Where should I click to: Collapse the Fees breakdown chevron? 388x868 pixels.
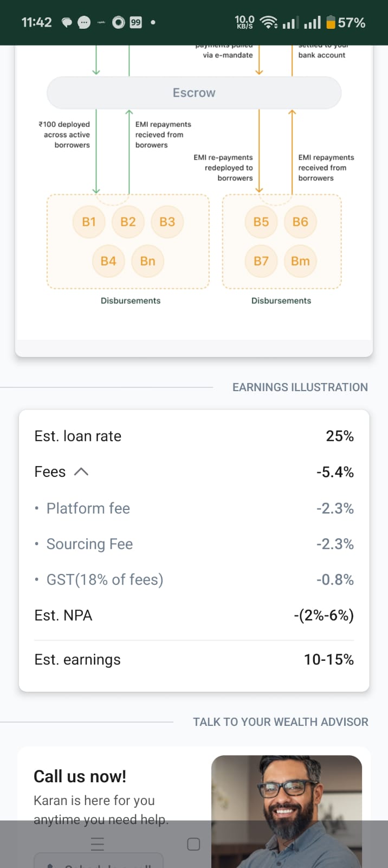tap(81, 472)
